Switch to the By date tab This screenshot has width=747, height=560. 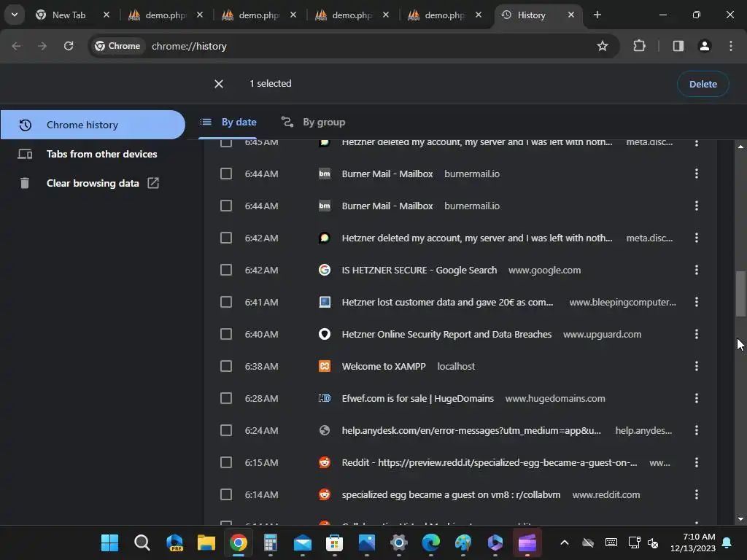[x=228, y=122]
